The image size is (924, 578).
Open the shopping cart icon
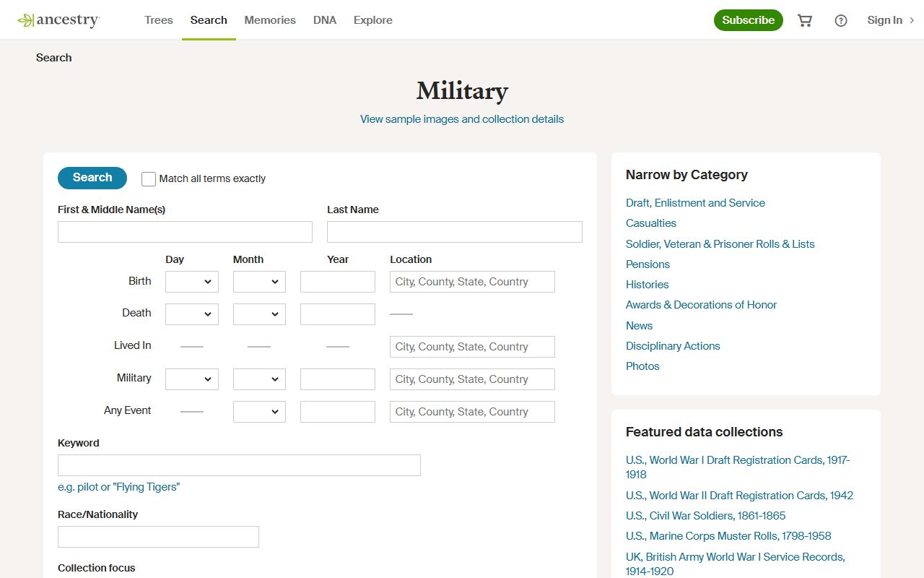pos(805,20)
